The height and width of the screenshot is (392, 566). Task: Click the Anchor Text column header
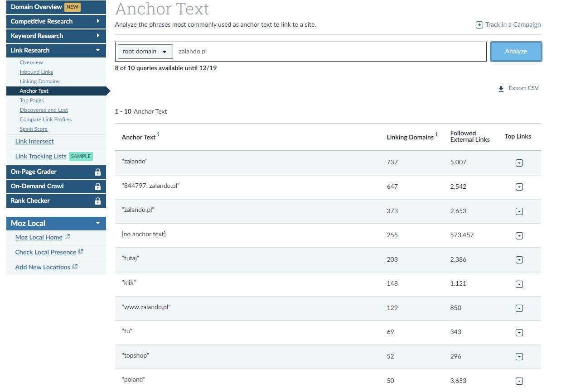139,137
